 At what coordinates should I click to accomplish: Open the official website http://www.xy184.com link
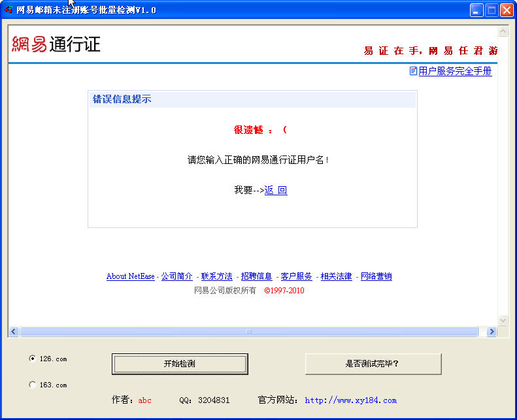click(350, 400)
